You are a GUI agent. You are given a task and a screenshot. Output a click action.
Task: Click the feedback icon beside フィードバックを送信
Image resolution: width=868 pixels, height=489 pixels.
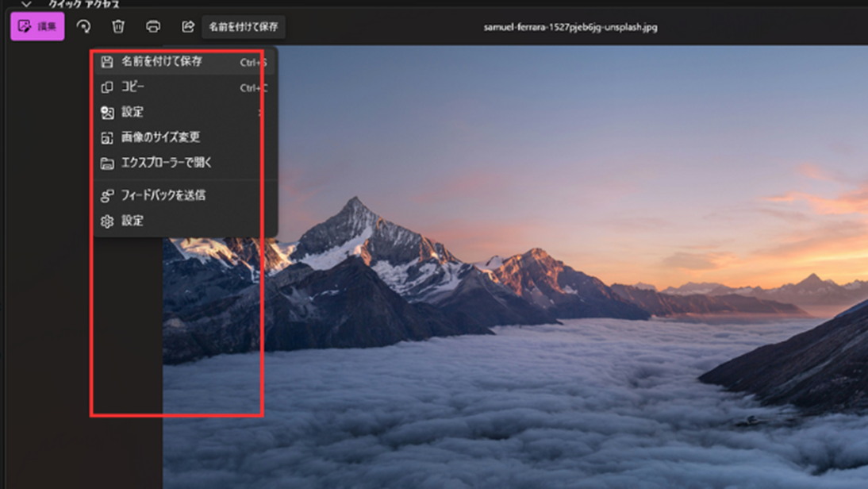click(x=107, y=195)
